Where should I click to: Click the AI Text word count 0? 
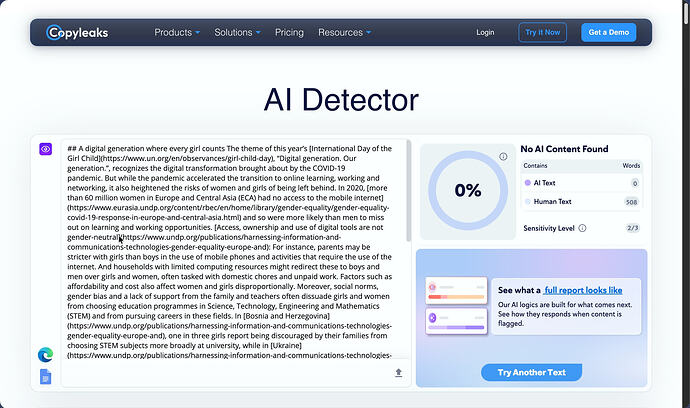[x=635, y=183]
